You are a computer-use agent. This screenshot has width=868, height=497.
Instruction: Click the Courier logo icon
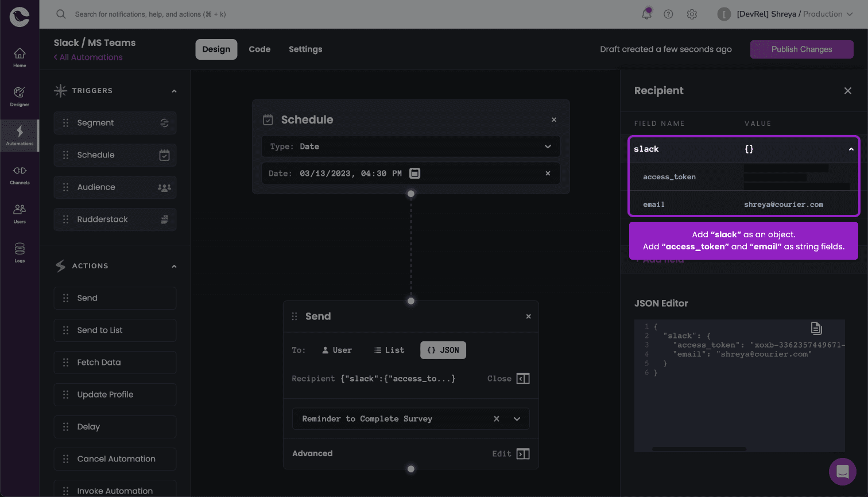point(20,16)
